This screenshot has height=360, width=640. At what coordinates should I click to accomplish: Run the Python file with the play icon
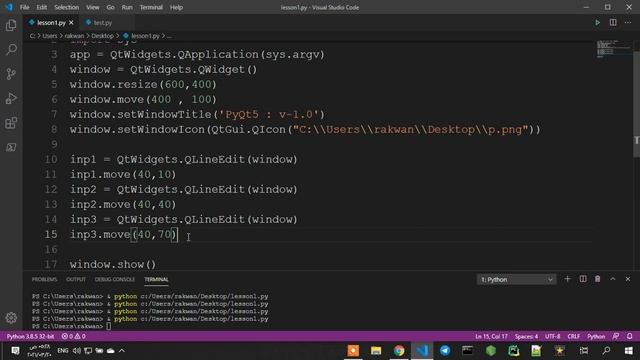(x=598, y=23)
